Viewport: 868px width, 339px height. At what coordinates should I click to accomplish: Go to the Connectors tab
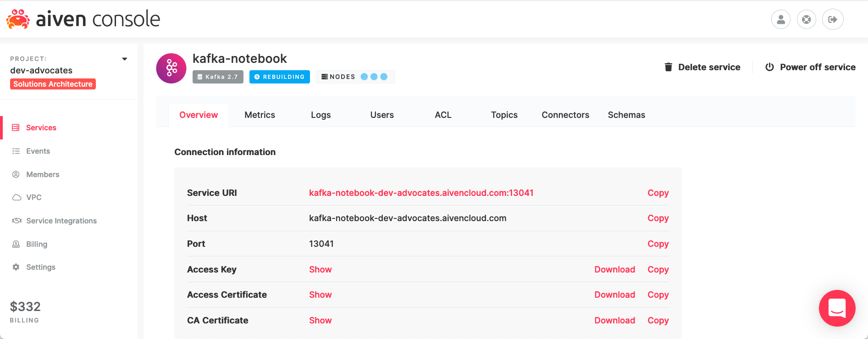pos(565,115)
